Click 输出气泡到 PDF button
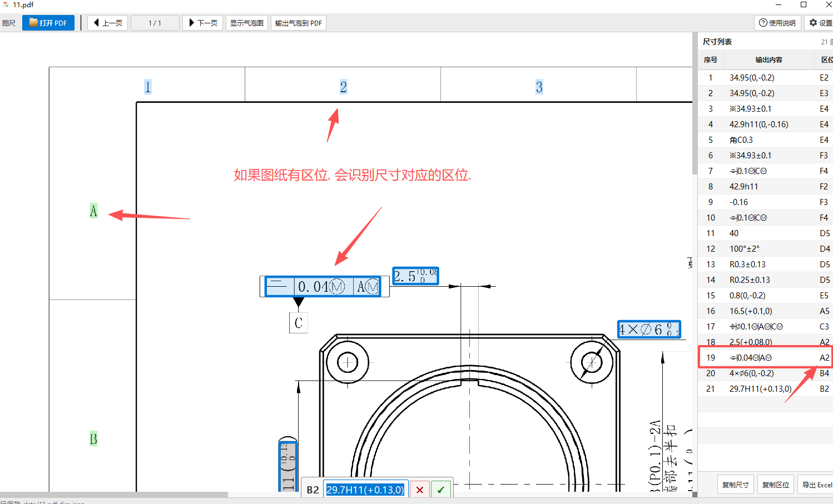833x504 pixels. pos(299,23)
